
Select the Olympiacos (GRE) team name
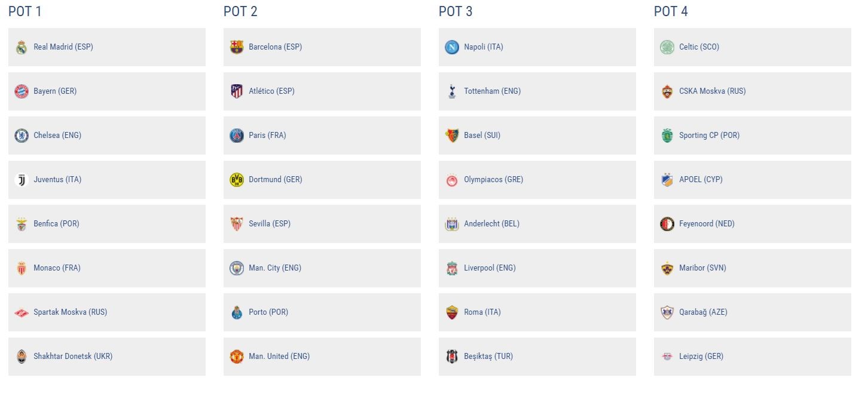(493, 180)
